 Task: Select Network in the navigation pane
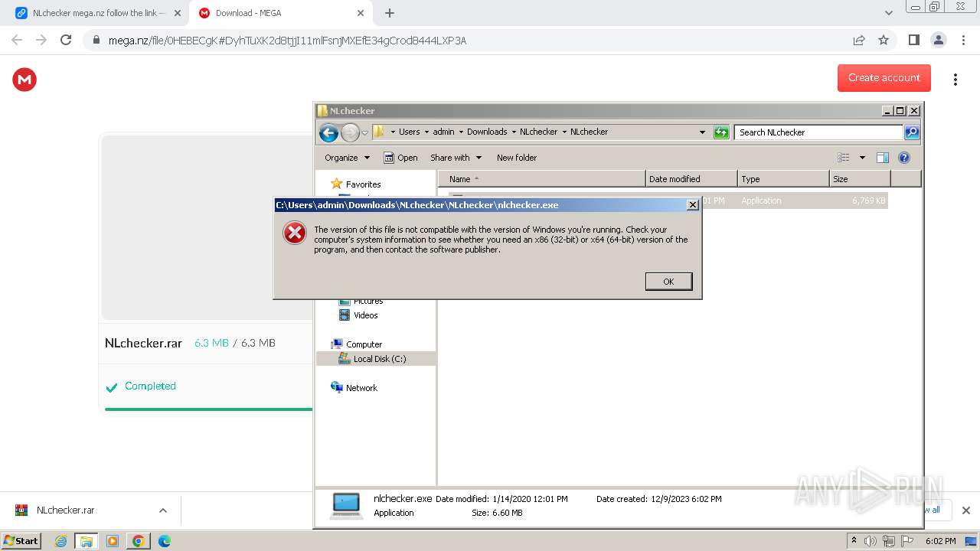click(361, 388)
